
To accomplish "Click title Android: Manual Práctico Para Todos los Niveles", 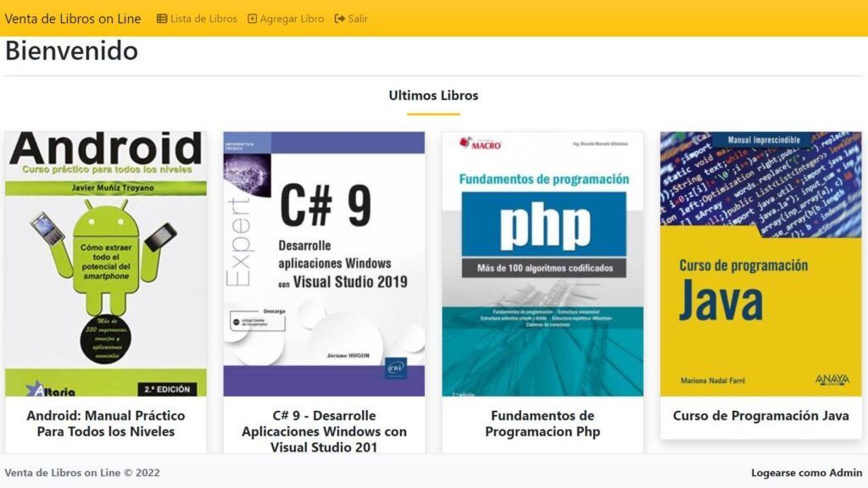I will 106,424.
